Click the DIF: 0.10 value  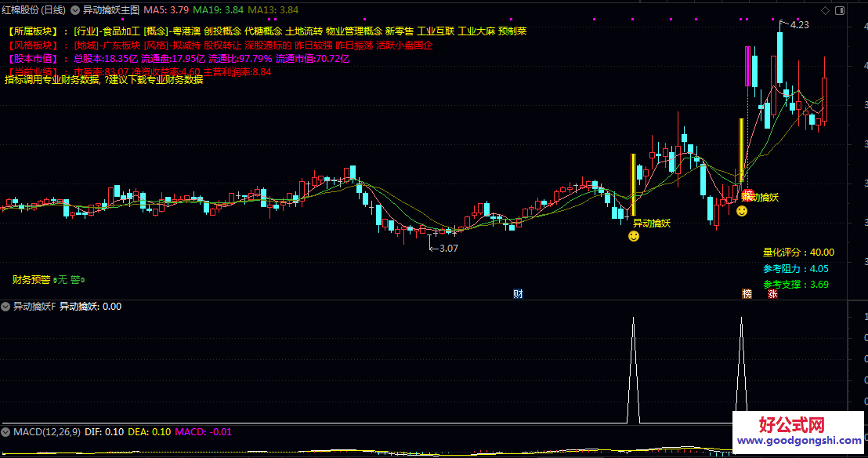click(x=104, y=432)
